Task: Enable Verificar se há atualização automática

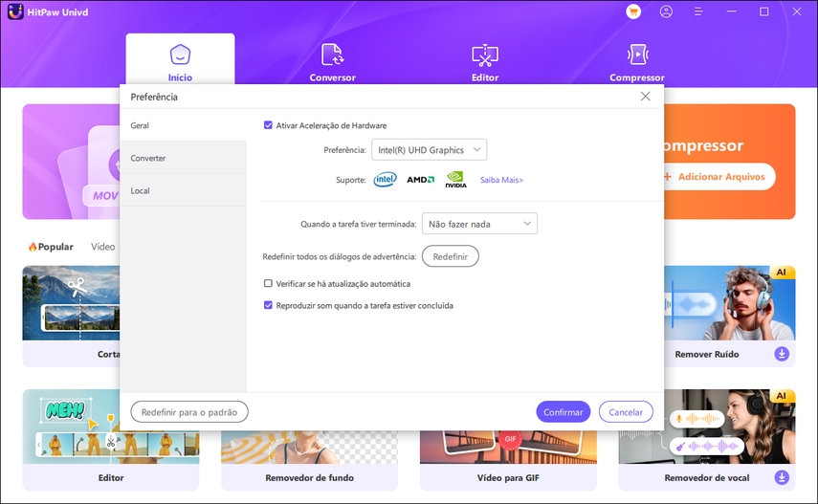Action: click(268, 284)
